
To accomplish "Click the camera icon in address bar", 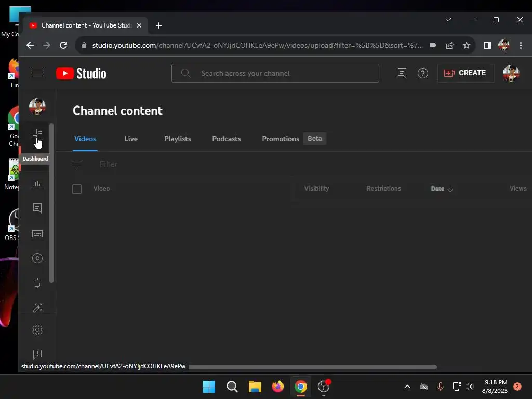I will pyautogui.click(x=433, y=45).
